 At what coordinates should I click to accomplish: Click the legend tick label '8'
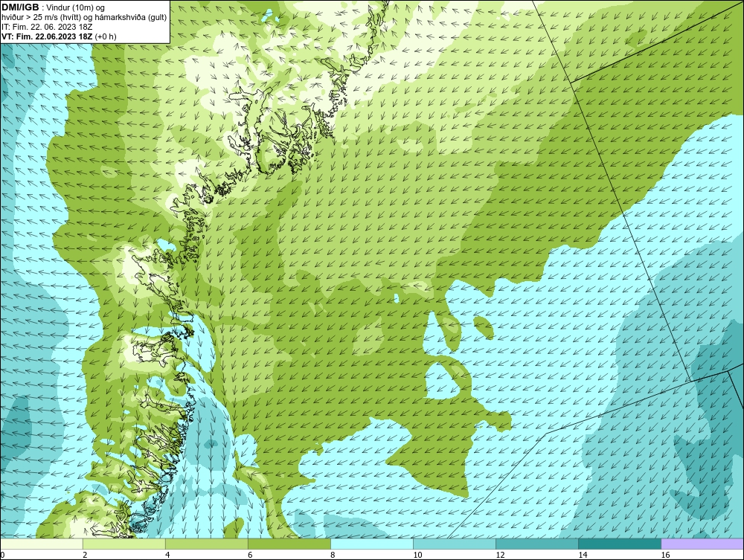tap(333, 555)
